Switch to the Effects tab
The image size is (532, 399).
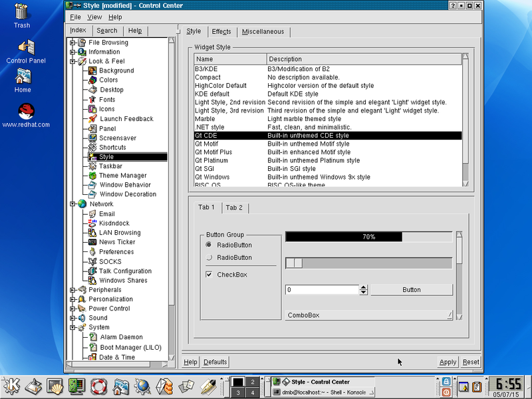coord(221,31)
